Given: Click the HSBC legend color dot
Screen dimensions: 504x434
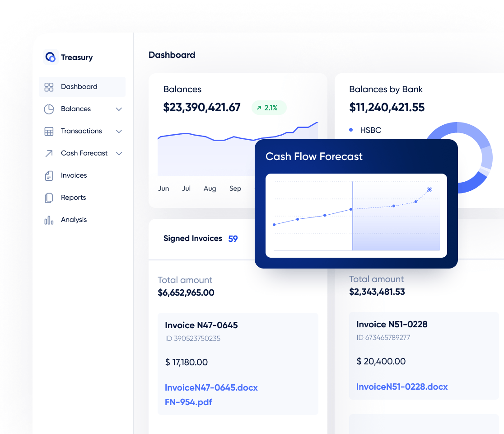Looking at the screenshot, I should coord(351,130).
